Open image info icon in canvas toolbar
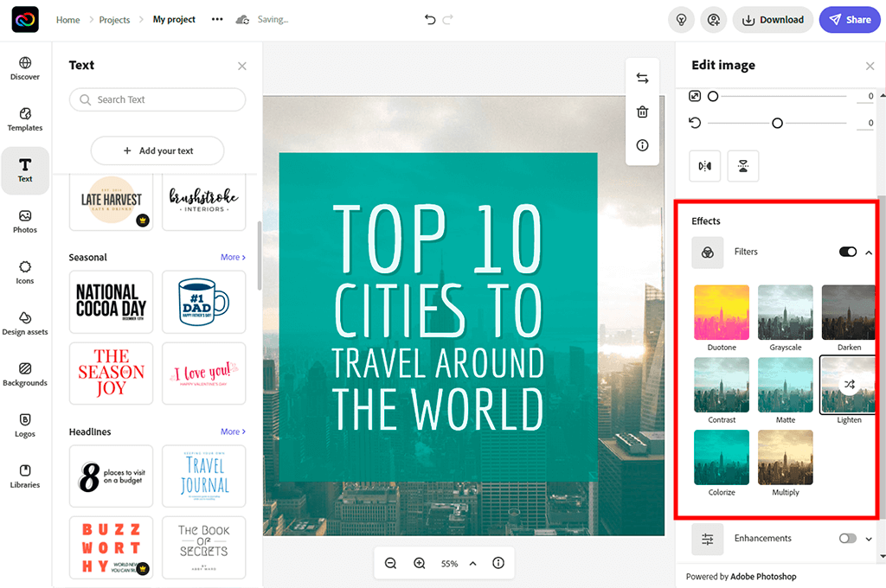This screenshot has width=886, height=588. (x=643, y=145)
